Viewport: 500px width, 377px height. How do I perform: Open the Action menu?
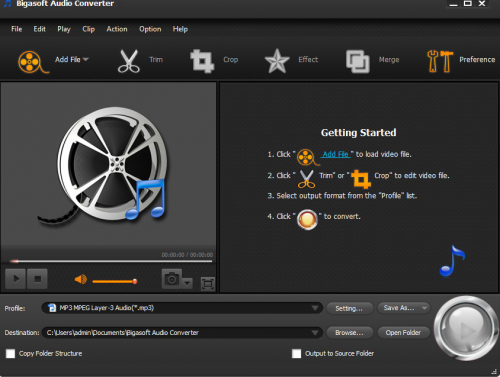click(x=117, y=29)
